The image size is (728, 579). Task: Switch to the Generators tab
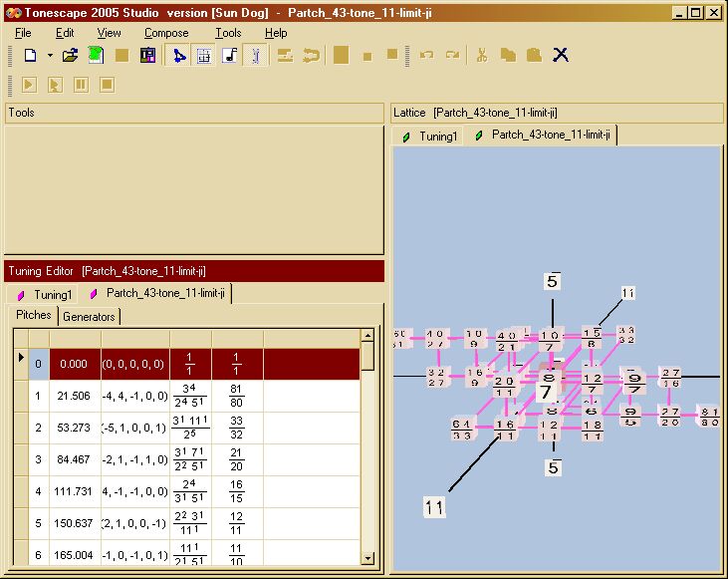pyautogui.click(x=89, y=317)
